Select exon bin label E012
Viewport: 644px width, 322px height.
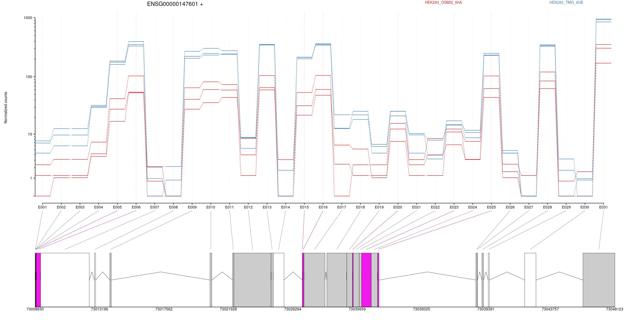(x=248, y=207)
